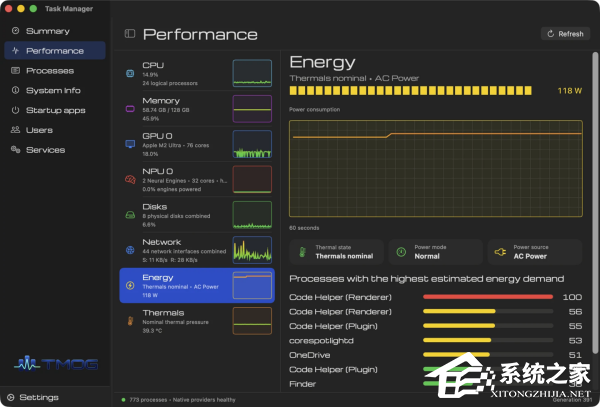The width and height of the screenshot is (600, 407).
Task: Click the yellow bar for corespotlightd
Action: tap(457, 340)
